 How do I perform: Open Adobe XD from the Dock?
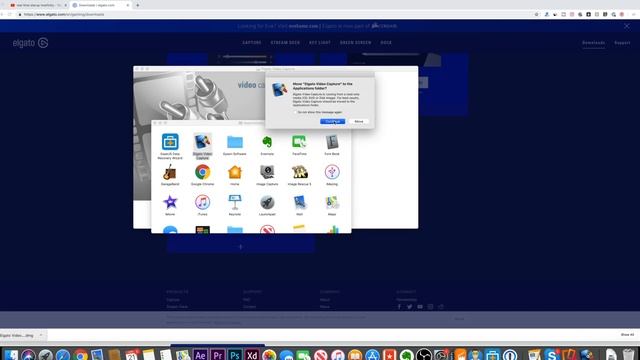point(252,355)
